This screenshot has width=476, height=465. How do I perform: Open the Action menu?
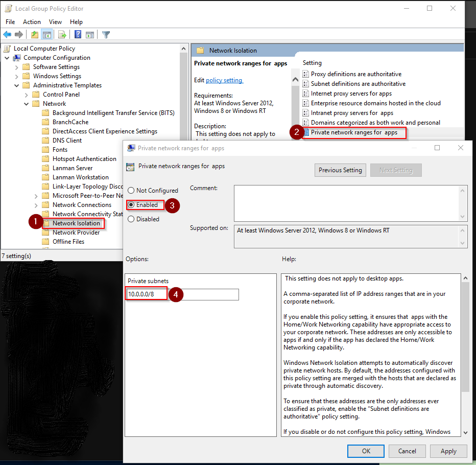(x=32, y=22)
